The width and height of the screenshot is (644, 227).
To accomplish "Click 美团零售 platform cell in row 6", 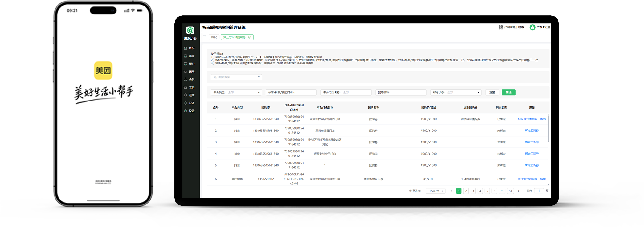I will [237, 179].
